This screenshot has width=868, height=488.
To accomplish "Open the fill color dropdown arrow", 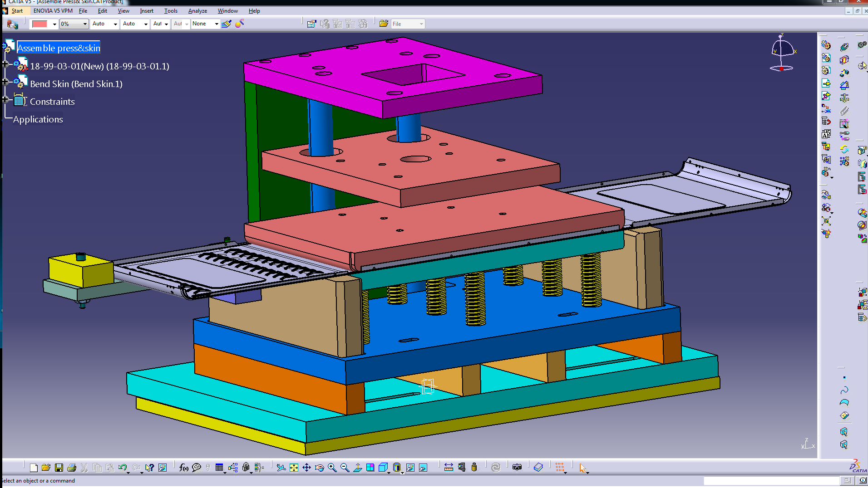I will click(x=54, y=24).
